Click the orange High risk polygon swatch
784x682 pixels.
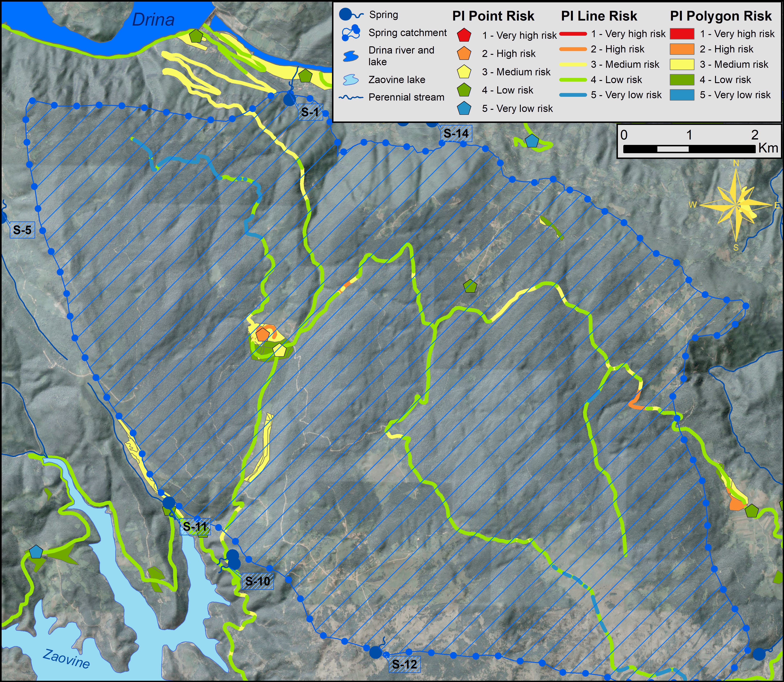[x=682, y=49]
